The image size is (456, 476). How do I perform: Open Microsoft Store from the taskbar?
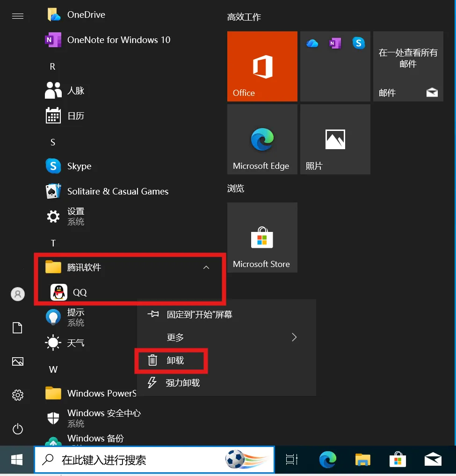pos(398,460)
